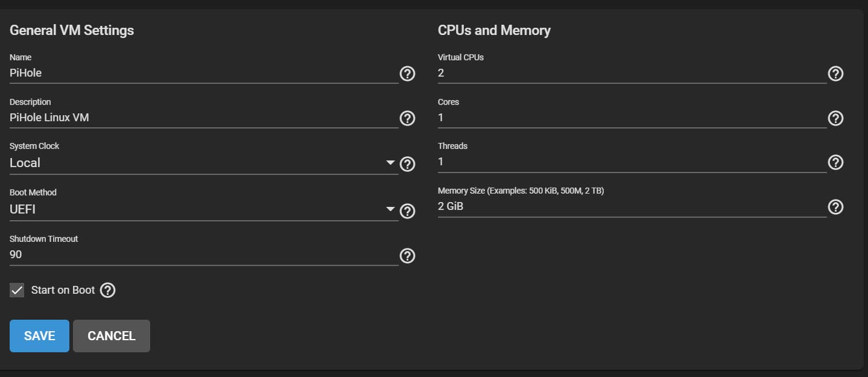
Task: Open help for Cores field
Action: (x=835, y=118)
